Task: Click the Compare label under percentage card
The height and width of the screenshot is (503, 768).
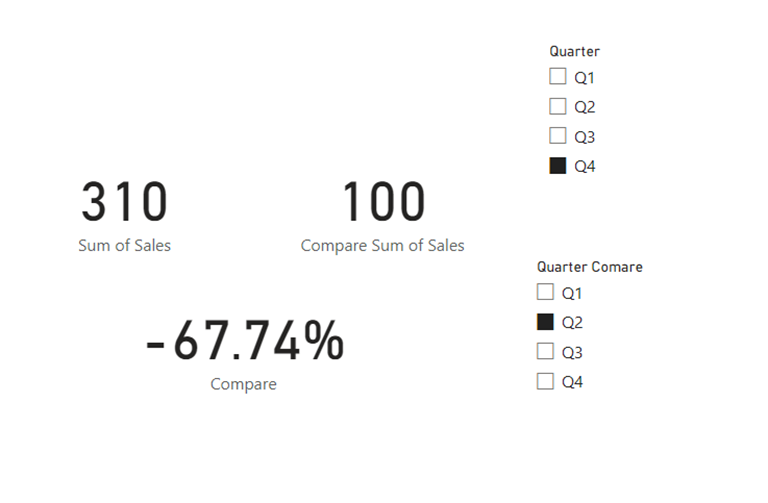Action: click(x=243, y=384)
